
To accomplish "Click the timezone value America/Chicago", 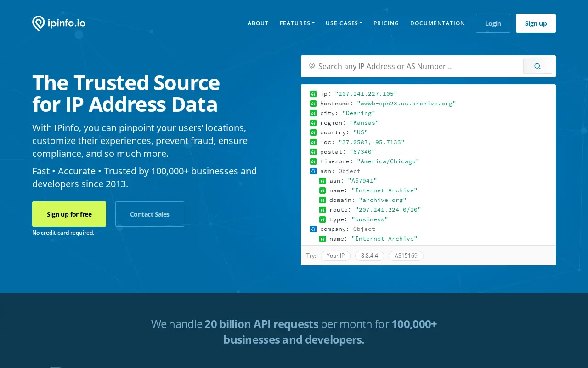I will click(x=388, y=161).
